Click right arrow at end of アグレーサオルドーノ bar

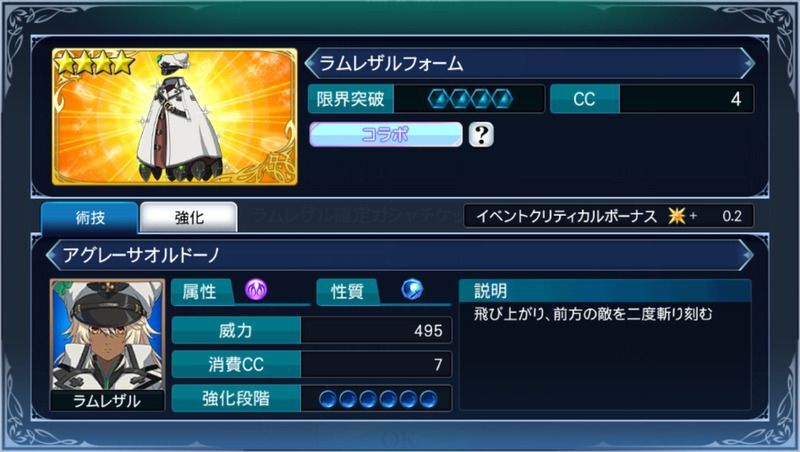pyautogui.click(x=747, y=255)
